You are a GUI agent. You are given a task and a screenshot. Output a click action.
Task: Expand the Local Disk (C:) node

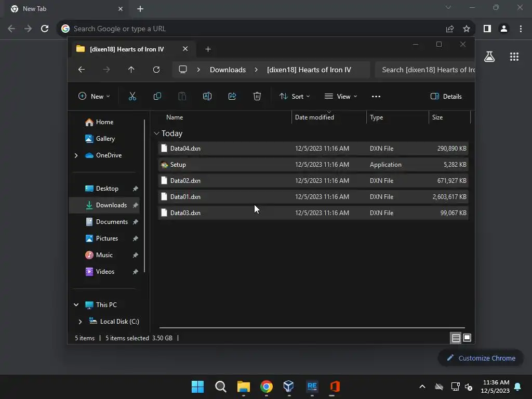coord(80,321)
